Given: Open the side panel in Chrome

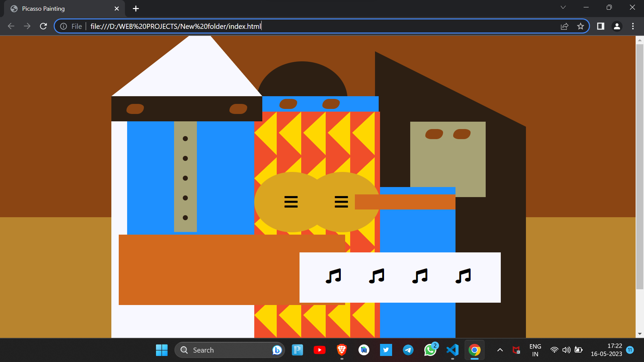Looking at the screenshot, I should [600, 26].
